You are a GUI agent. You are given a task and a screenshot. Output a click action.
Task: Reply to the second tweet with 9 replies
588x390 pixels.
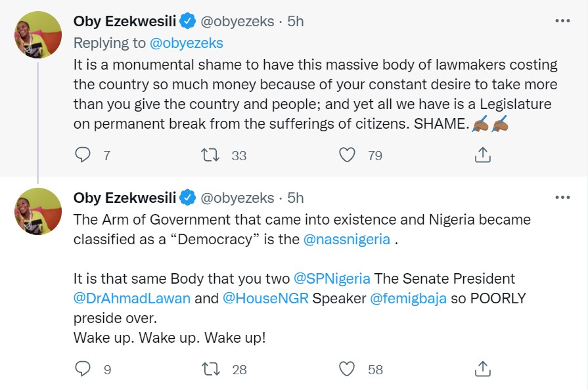tap(82, 369)
